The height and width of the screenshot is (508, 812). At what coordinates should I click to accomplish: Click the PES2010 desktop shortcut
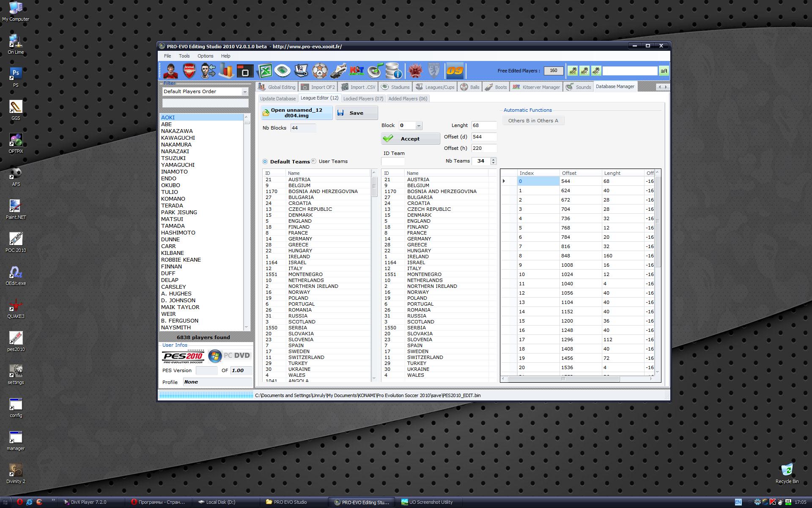[x=16, y=341]
